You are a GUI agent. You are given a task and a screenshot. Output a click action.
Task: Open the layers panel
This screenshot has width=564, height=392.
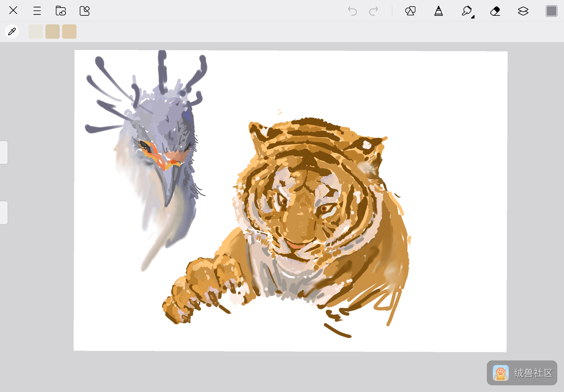coord(523,11)
